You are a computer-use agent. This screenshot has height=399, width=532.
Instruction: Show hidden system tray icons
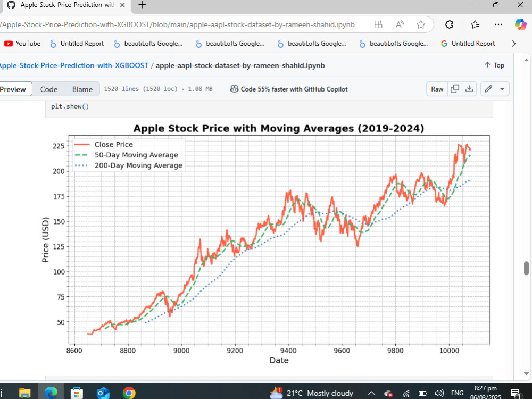pos(371,393)
